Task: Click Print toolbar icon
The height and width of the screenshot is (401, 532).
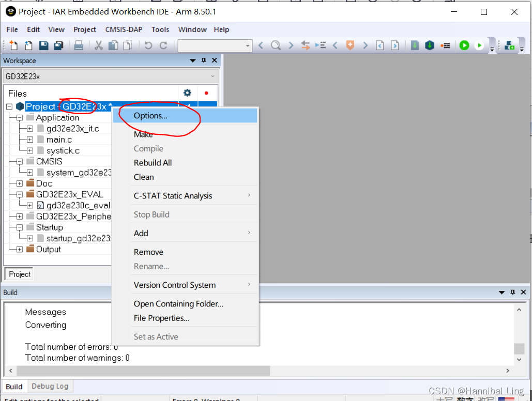Action: coord(79,45)
